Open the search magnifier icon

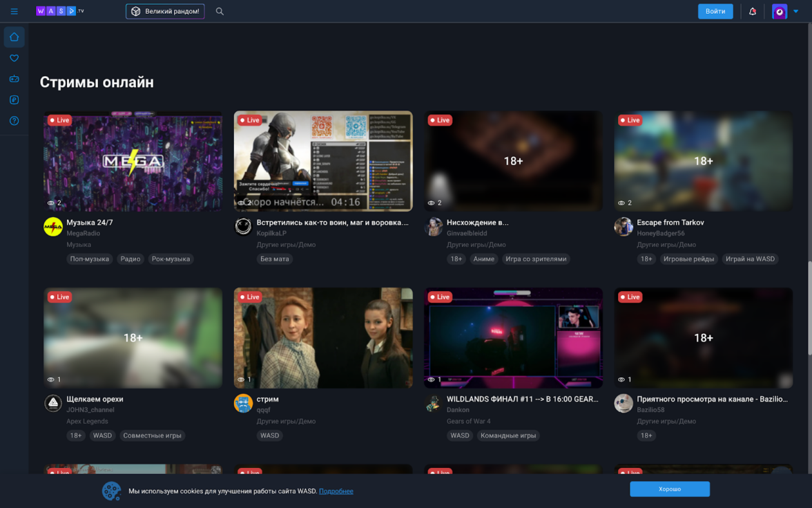(220, 11)
